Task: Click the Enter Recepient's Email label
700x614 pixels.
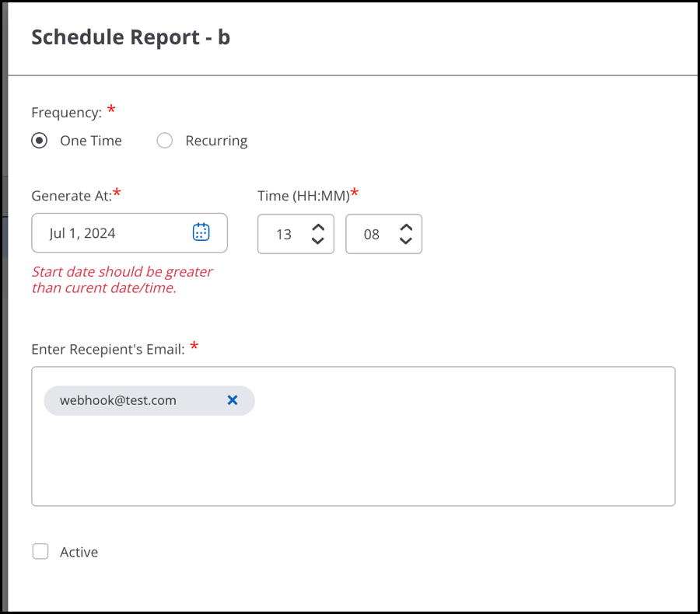Action: [108, 350]
